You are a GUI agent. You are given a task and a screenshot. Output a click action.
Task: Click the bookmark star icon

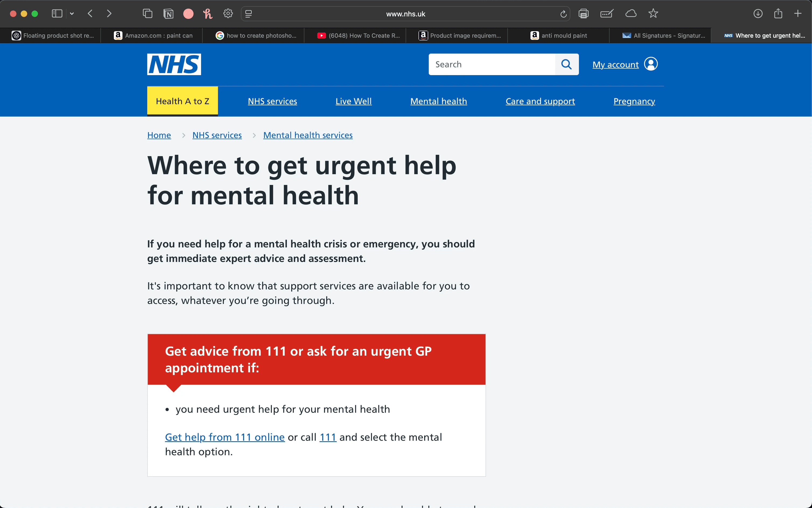tap(653, 14)
